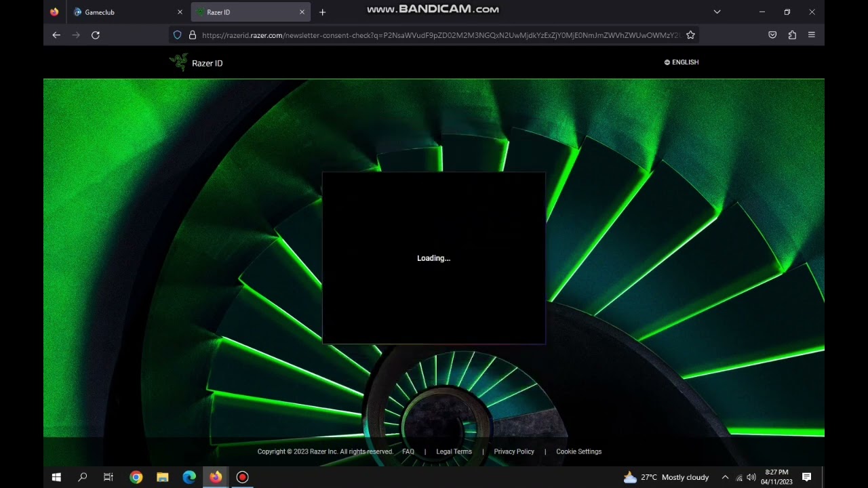Open Bandicam recorder from taskbar

(242, 477)
